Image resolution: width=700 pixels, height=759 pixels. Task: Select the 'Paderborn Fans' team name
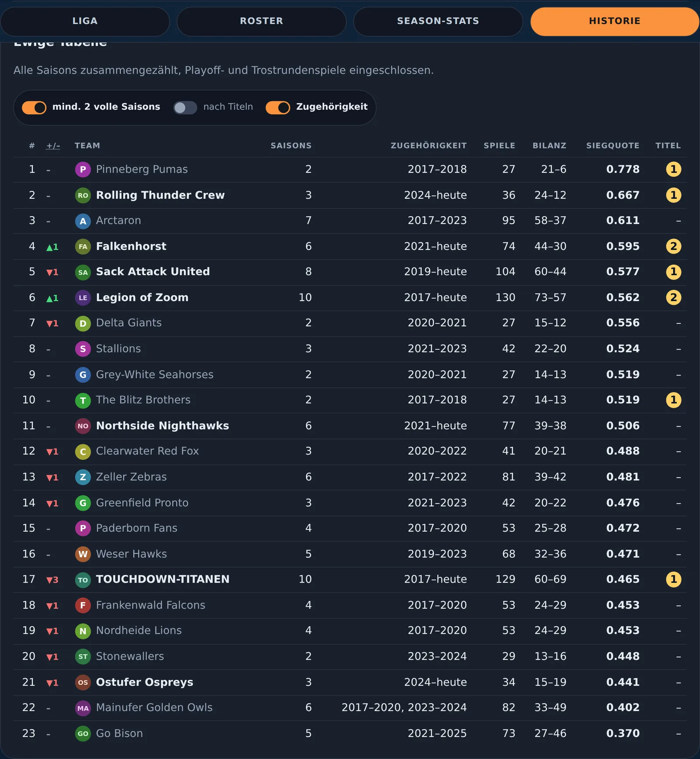136,528
